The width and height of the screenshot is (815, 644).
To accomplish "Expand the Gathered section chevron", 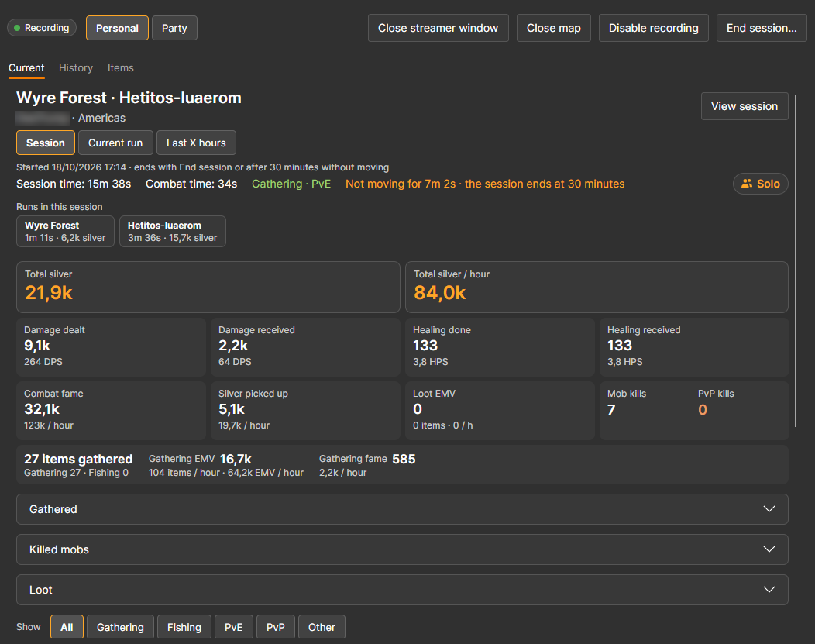I will 769,509.
